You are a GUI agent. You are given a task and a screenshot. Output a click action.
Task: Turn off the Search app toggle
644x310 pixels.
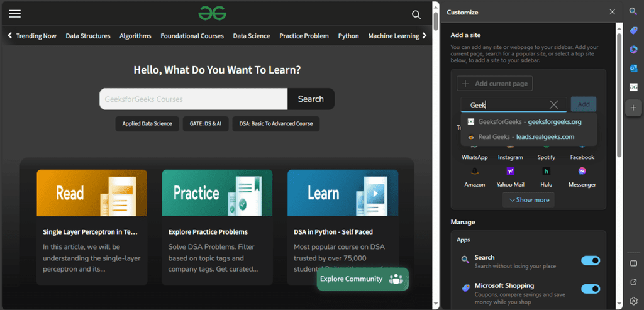(x=591, y=261)
